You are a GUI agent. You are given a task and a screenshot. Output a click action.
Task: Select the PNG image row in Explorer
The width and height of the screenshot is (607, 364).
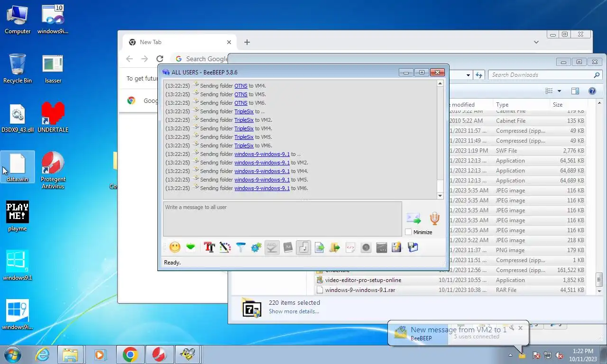[517, 250]
